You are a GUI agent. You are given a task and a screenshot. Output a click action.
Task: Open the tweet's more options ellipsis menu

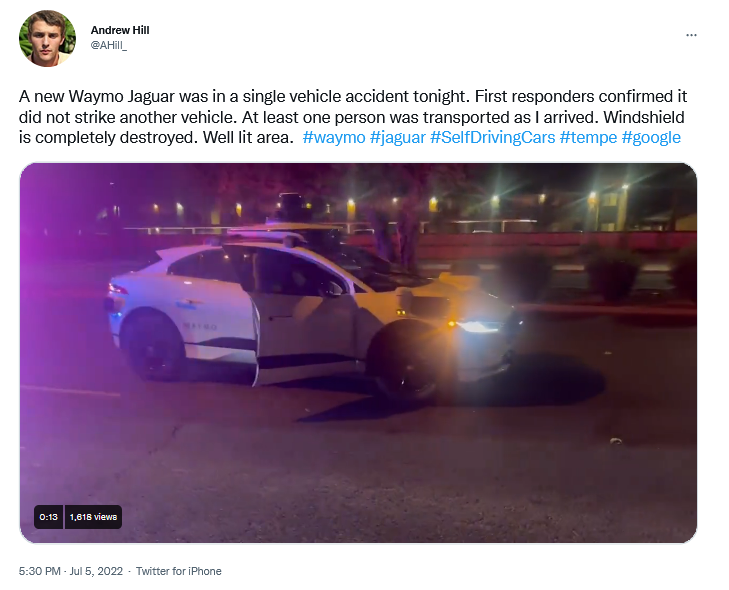tap(691, 35)
